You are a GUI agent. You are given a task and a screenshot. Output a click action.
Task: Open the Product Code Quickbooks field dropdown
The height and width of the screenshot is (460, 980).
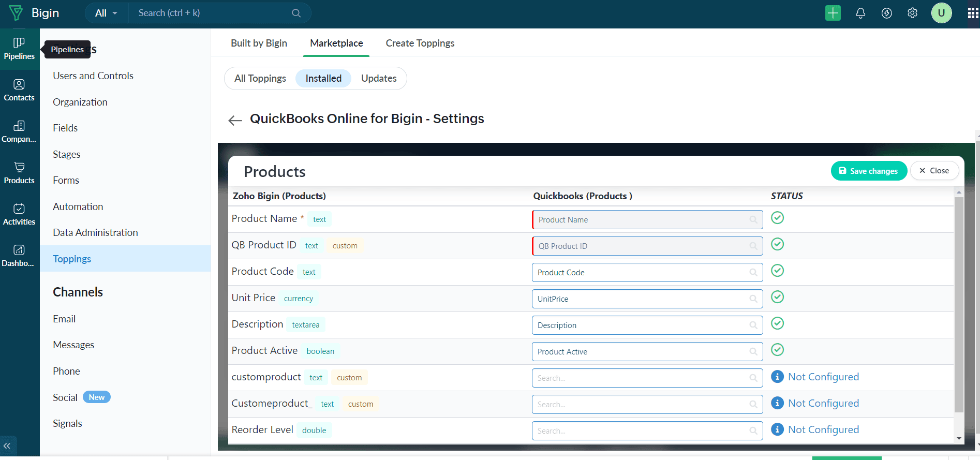(647, 273)
